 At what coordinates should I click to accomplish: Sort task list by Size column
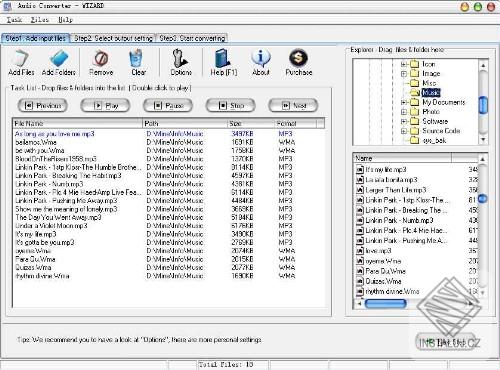click(x=251, y=123)
